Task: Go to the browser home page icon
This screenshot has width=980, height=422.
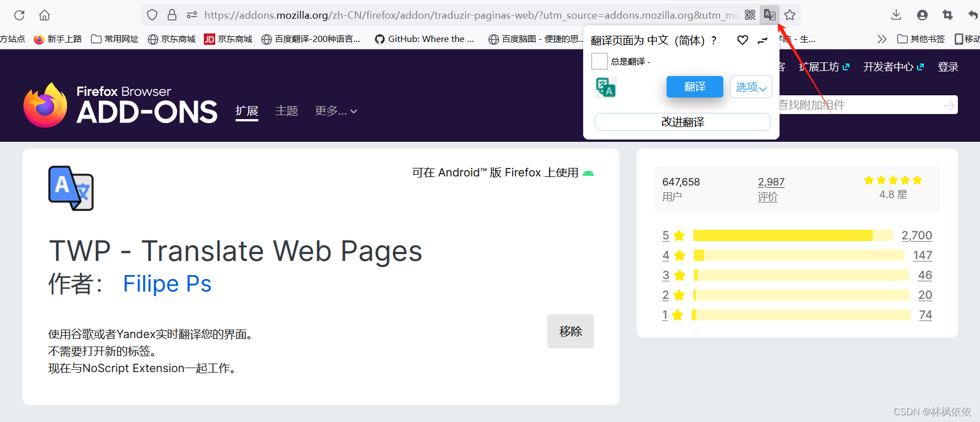Action: point(44,15)
